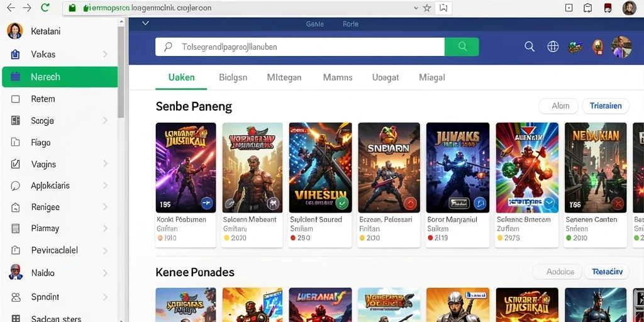Select the highlighted Nerech sidebar item
Image resolution: width=644 pixels, height=322 pixels.
60,77
